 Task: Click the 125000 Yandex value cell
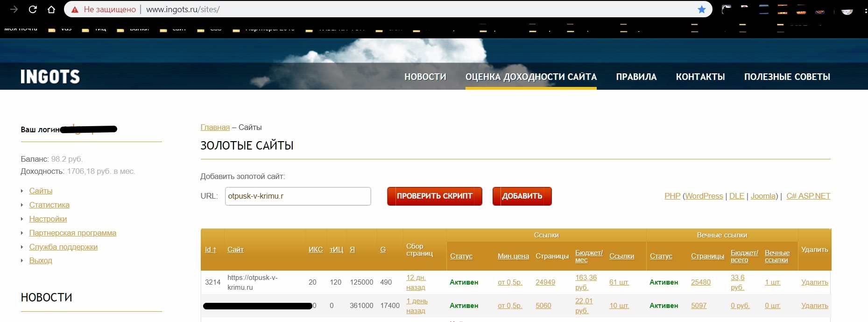coord(361,282)
